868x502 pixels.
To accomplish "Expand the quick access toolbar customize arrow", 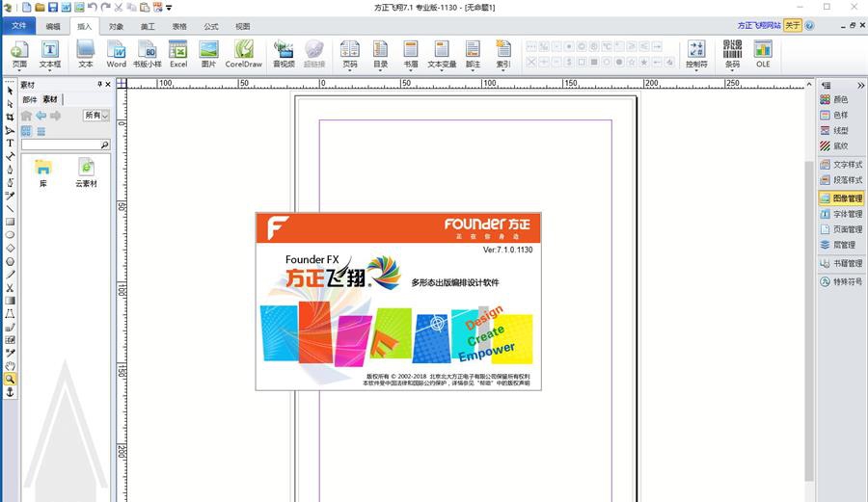I will (169, 8).
